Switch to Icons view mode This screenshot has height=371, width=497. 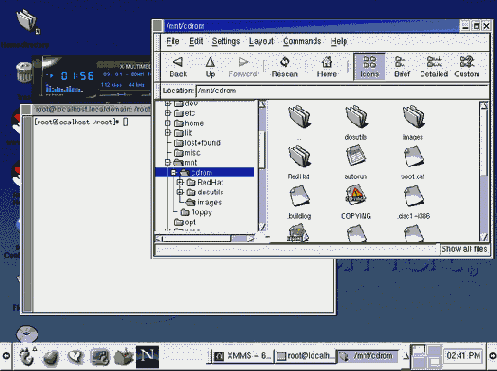click(369, 66)
